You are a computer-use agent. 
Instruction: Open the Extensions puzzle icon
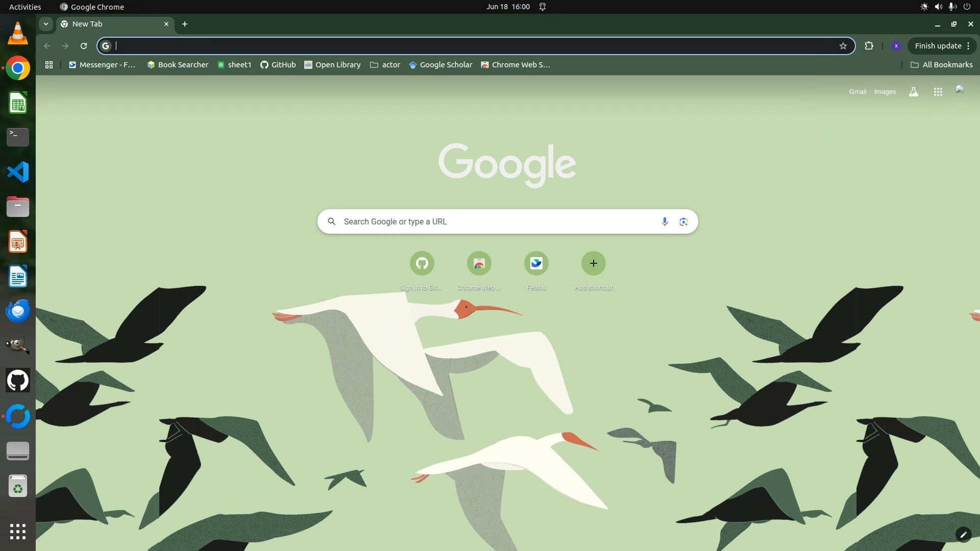coord(869,46)
